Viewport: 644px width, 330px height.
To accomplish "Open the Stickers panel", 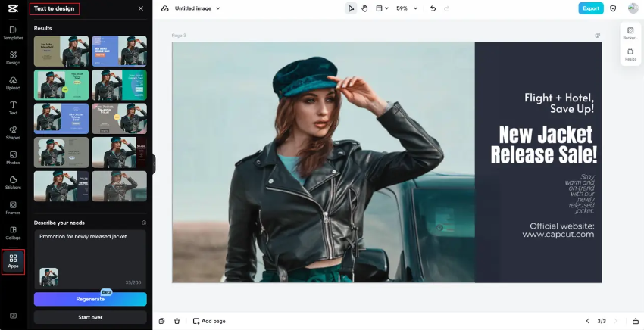I will 13,183.
